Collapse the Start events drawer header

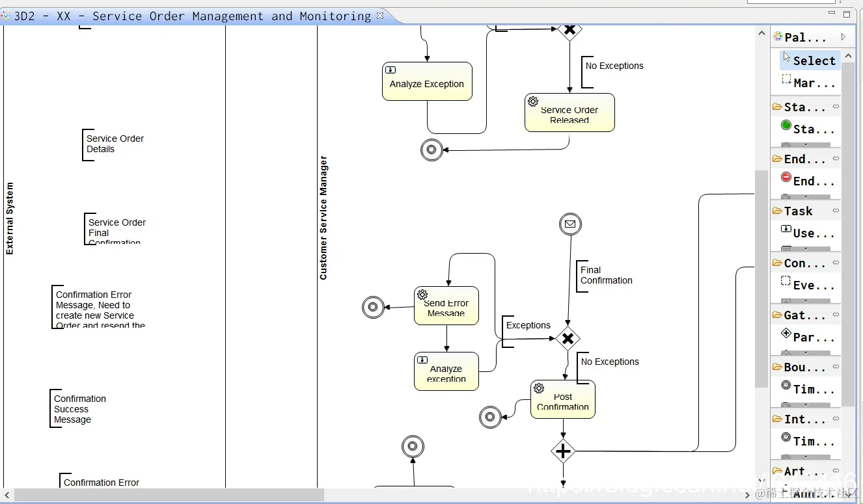[806, 107]
